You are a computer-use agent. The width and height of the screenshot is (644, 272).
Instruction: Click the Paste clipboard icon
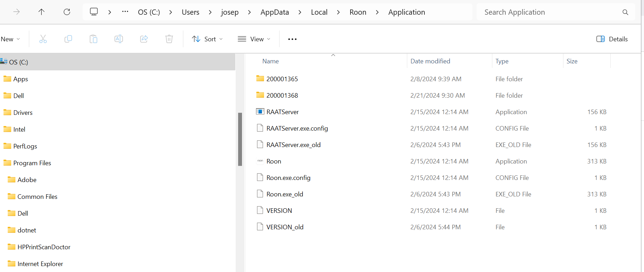pyautogui.click(x=94, y=39)
